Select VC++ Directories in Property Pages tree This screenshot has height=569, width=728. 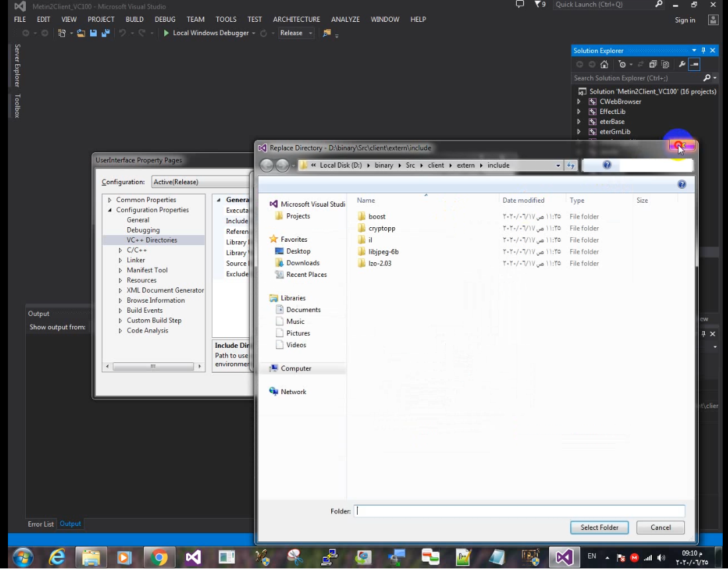click(152, 240)
